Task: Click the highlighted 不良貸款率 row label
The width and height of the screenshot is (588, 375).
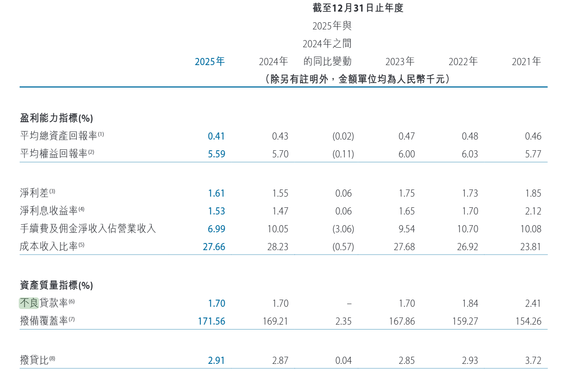Action: [x=43, y=303]
